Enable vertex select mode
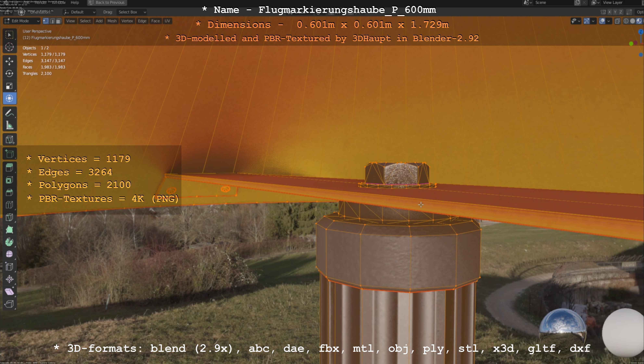 click(x=45, y=21)
